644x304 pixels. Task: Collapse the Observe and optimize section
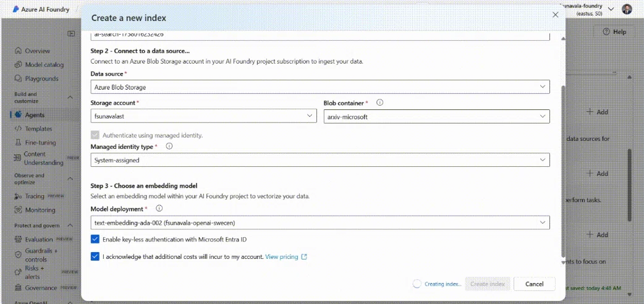70,179
